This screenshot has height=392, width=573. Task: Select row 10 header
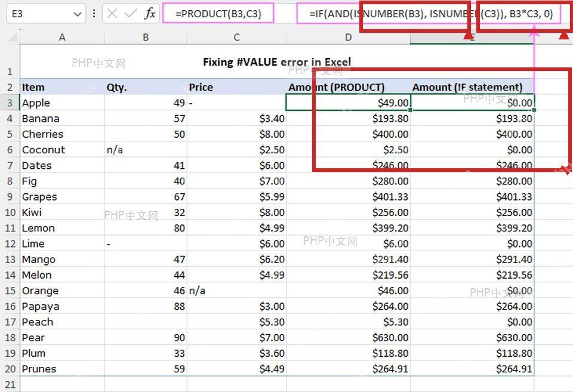[x=10, y=212]
